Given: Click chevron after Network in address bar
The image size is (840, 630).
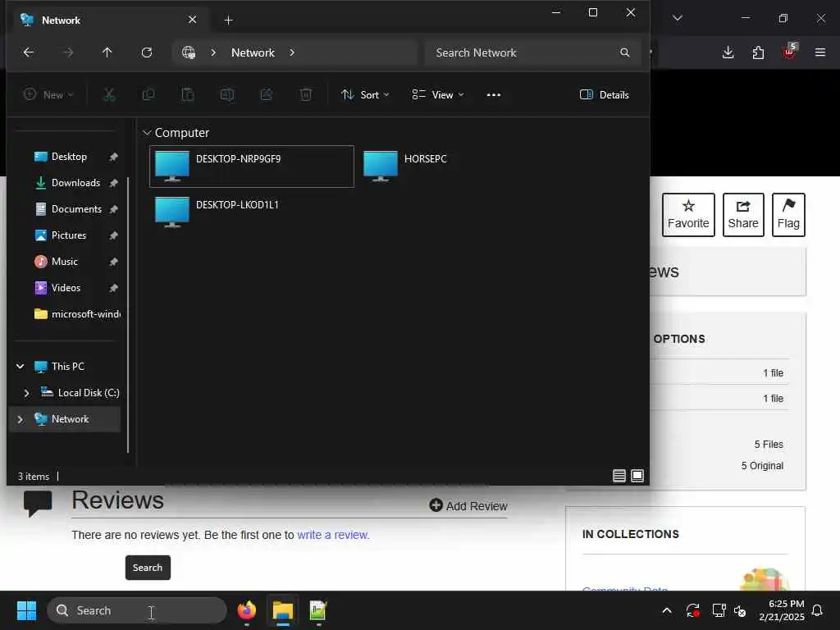Looking at the screenshot, I should click(292, 52).
